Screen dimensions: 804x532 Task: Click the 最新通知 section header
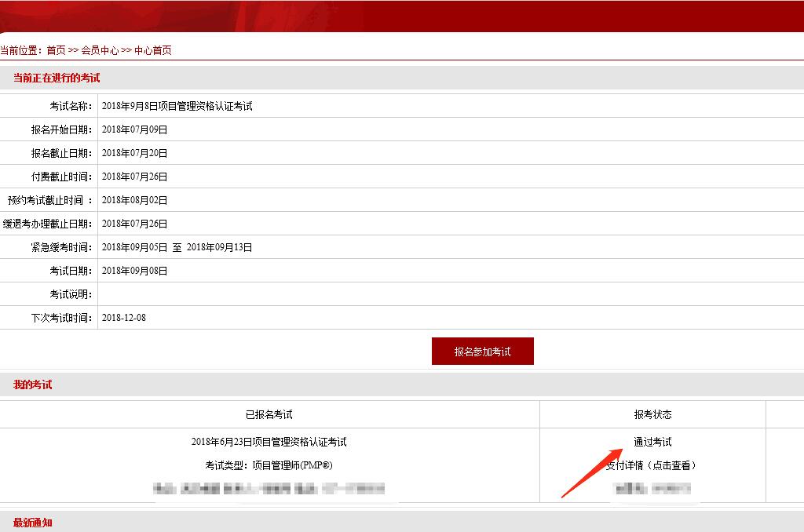pos(33,523)
